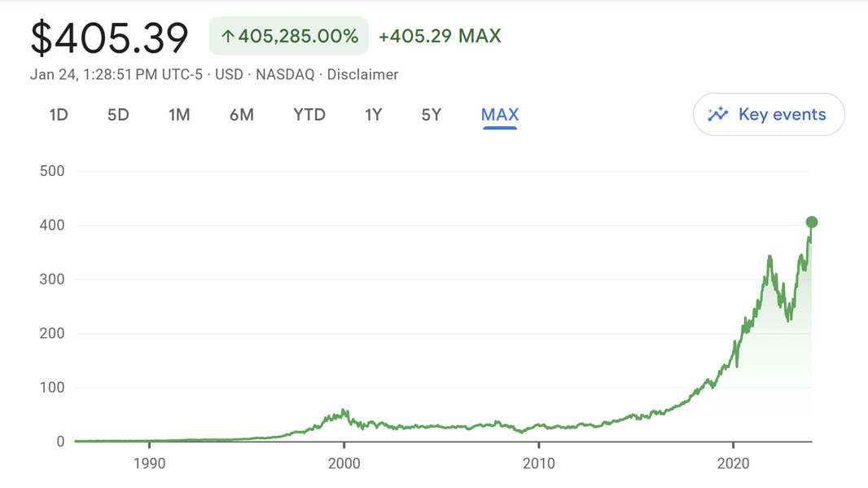Click the upward arrow in the percentage badge

[227, 35]
